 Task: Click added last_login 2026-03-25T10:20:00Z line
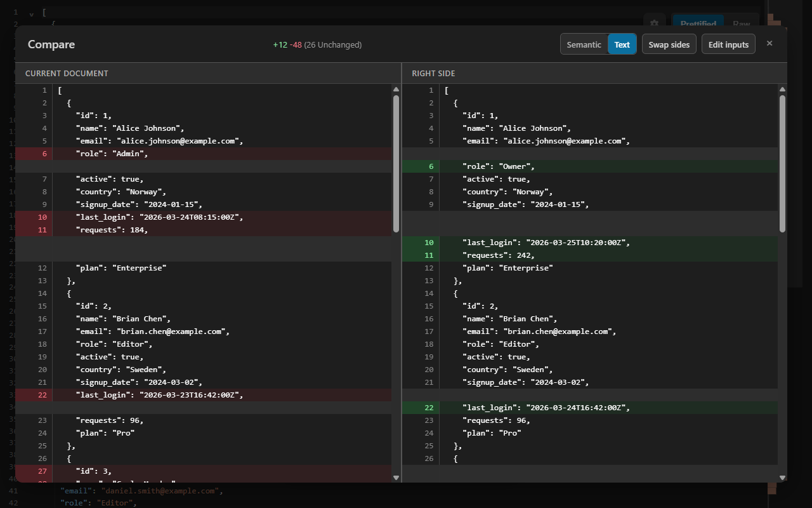click(x=589, y=243)
